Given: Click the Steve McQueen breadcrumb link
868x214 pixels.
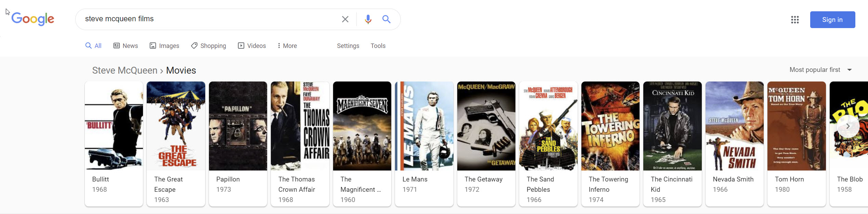Looking at the screenshot, I should [x=124, y=71].
